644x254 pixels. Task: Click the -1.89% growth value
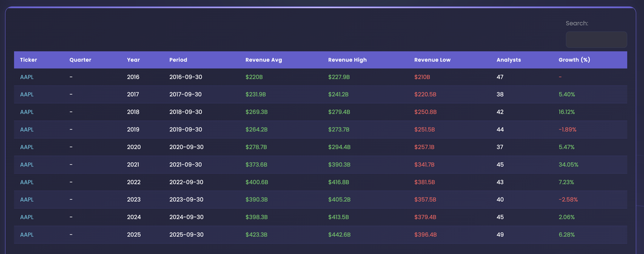point(568,130)
